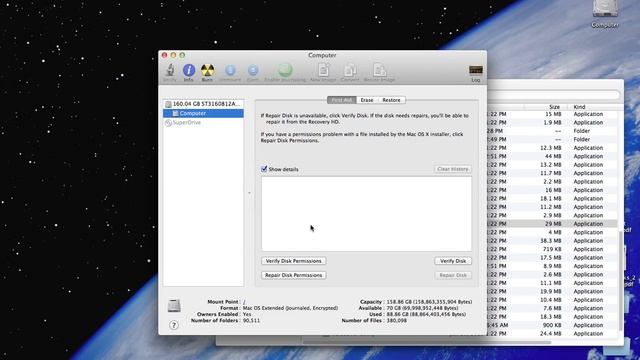Image resolution: width=640 pixels, height=360 pixels.
Task: Click the 19.9 MB row in Finder
Action: tap(552, 291)
